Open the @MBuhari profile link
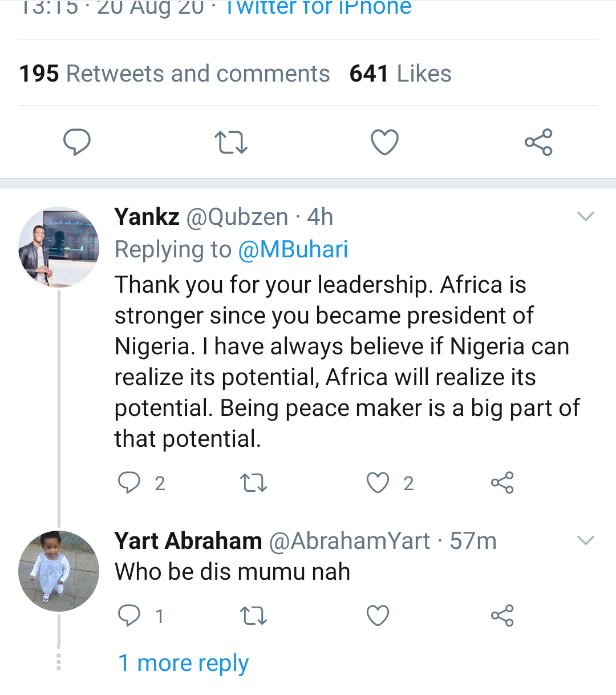This screenshot has height=695, width=616. point(293,250)
